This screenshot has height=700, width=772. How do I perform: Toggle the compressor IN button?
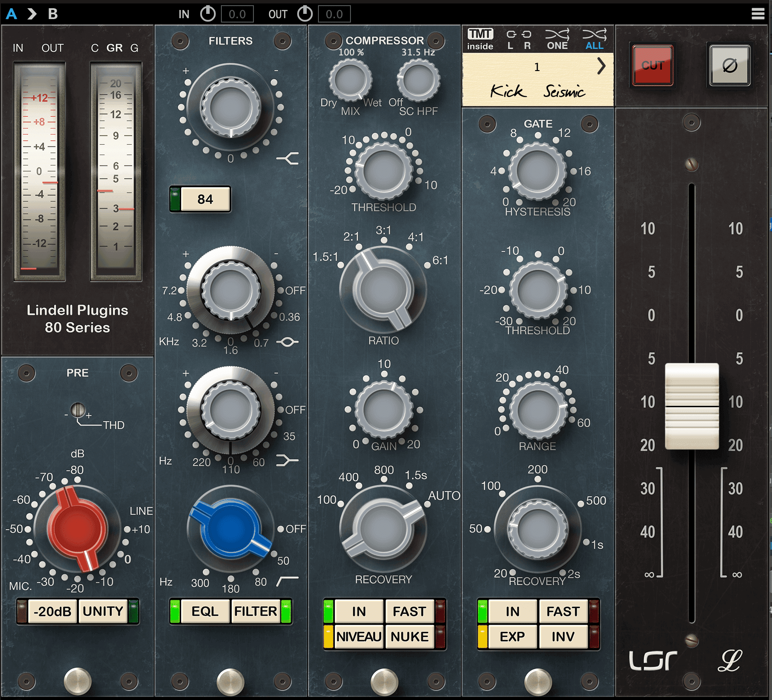tap(359, 611)
